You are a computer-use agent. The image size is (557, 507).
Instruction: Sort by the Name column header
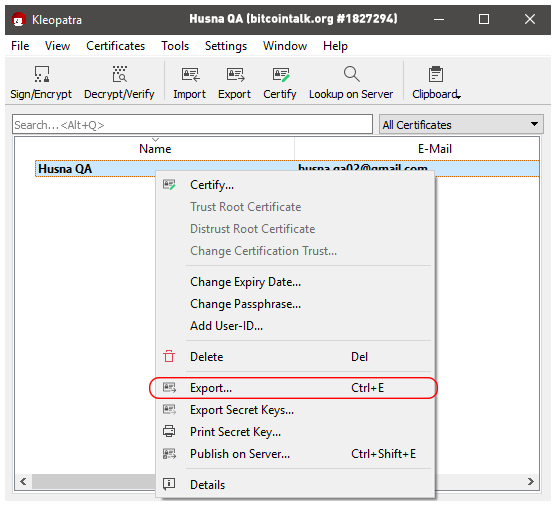pyautogui.click(x=155, y=149)
